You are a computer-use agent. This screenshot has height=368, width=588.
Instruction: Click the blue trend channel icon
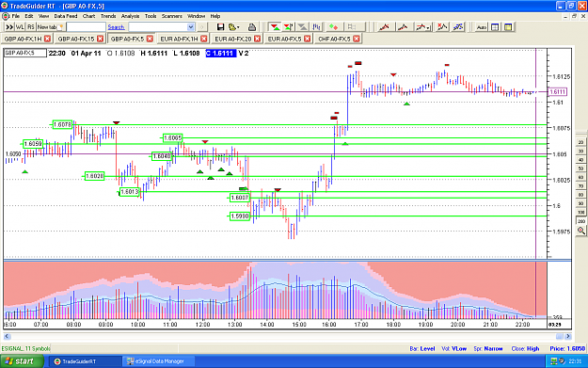pos(458,27)
